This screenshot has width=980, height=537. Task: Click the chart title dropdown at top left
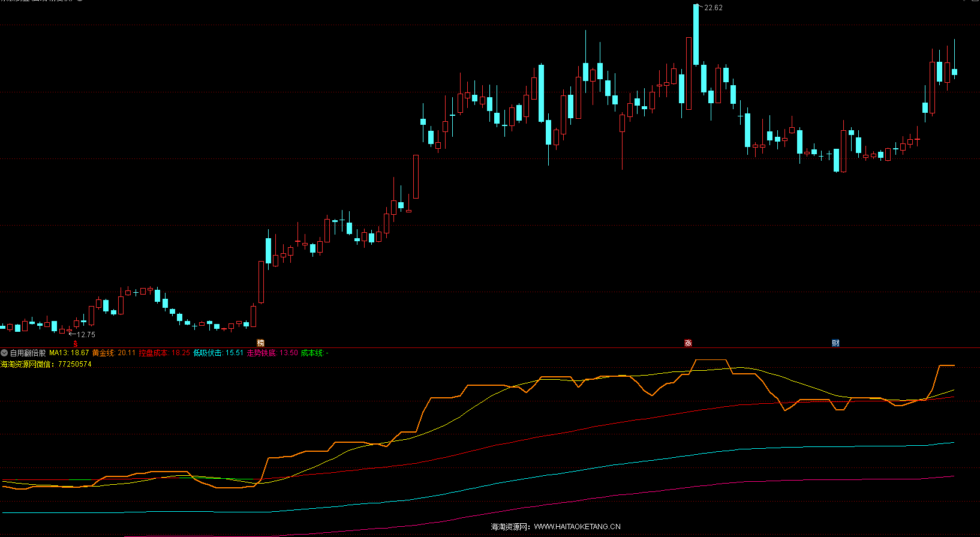point(80,1)
